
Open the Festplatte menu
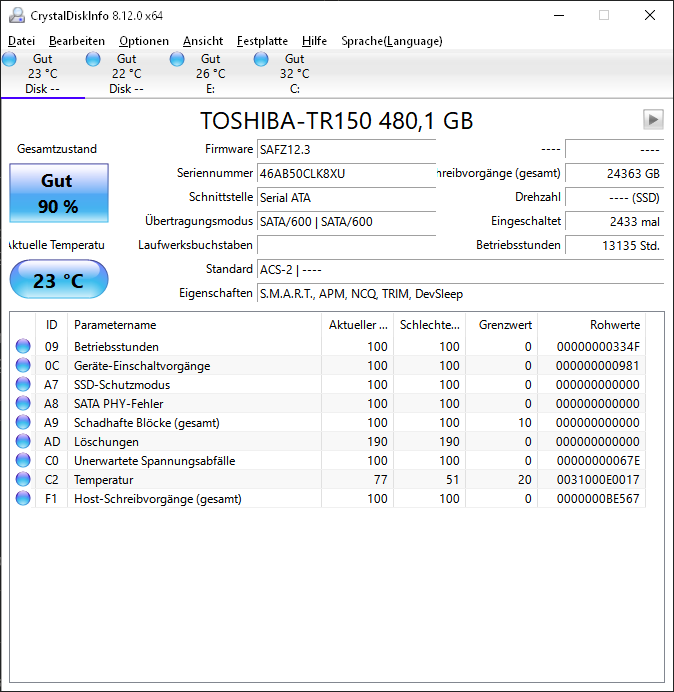tap(262, 41)
